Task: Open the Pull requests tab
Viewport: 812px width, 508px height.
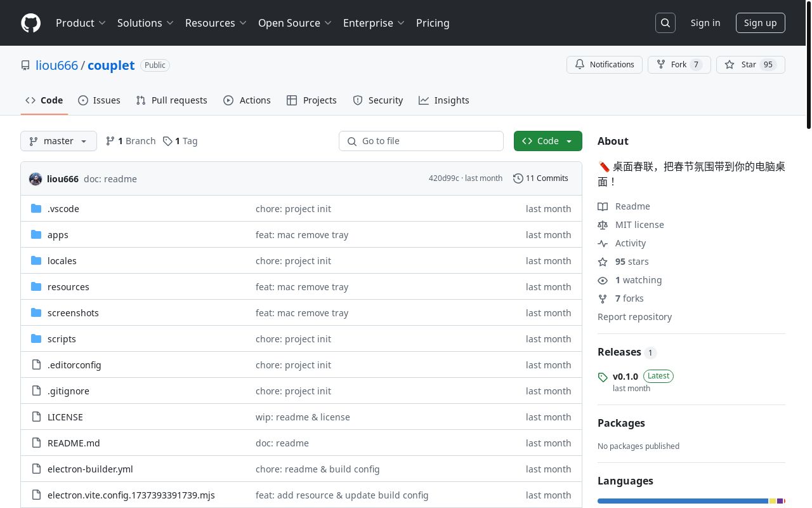Action: pyautogui.click(x=171, y=100)
